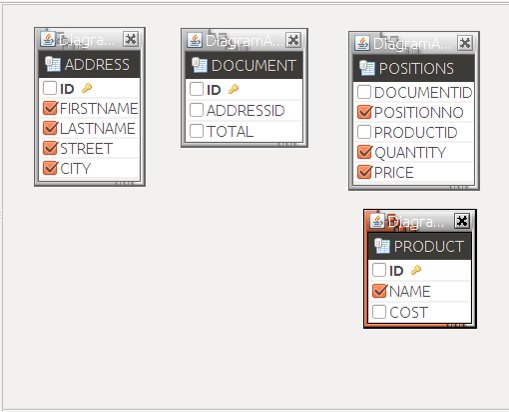Check the PRODUCTID checkbox in POSITIONS
The width and height of the screenshot is (509, 412).
click(x=364, y=132)
